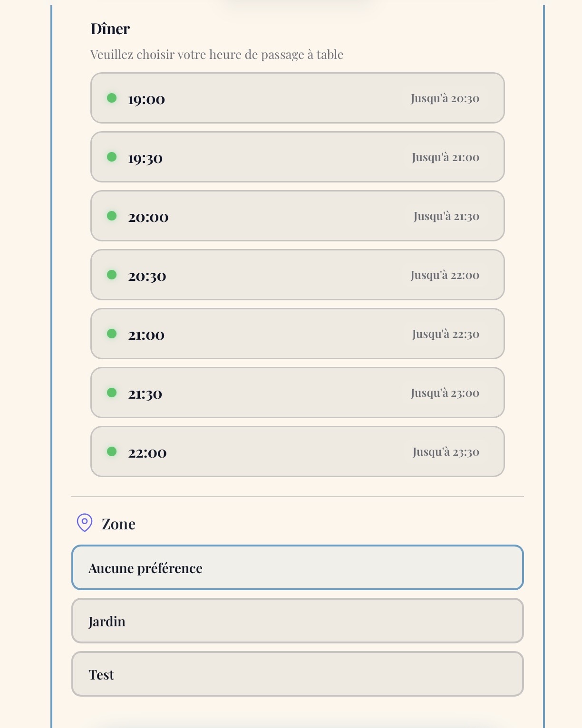Select the 20:30 seating time
Screen dimensions: 582x728
(x=297, y=275)
